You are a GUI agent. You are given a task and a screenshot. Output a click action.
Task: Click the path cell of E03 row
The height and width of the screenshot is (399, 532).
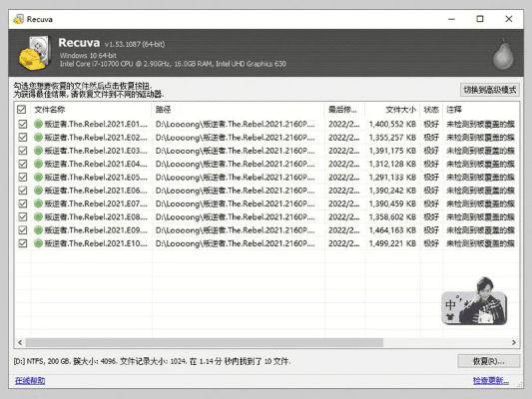(x=236, y=151)
